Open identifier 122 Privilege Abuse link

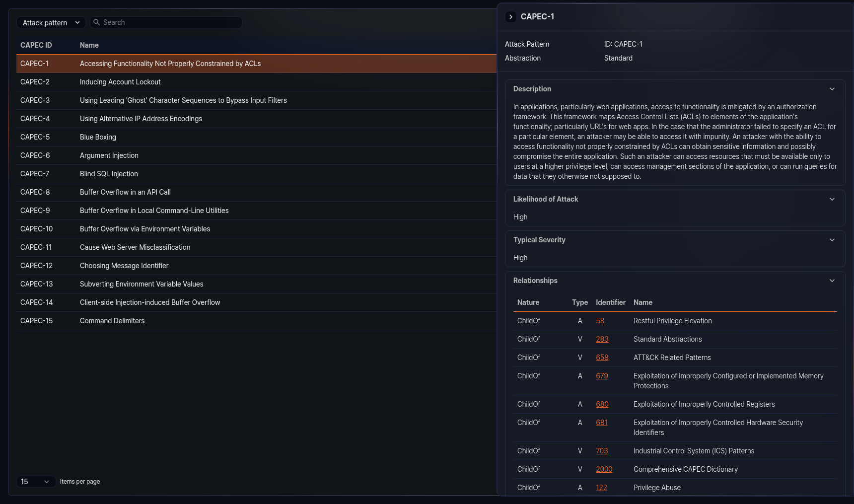pyautogui.click(x=601, y=488)
